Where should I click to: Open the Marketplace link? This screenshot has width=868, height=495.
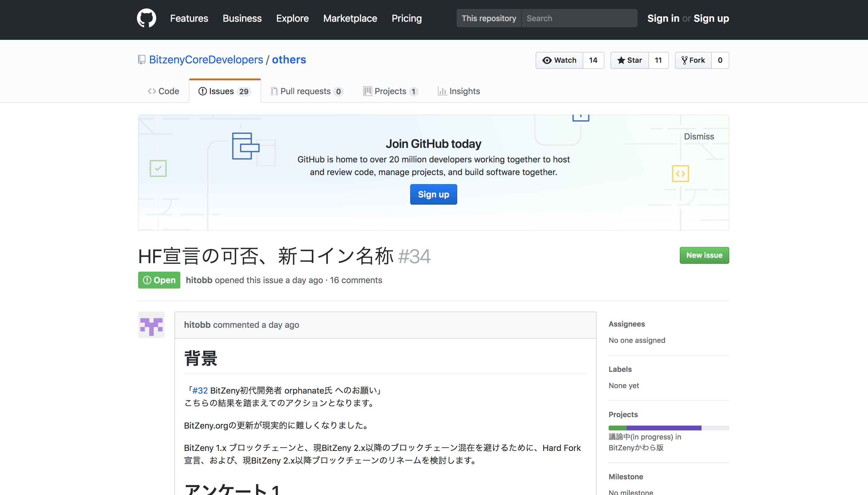350,18
